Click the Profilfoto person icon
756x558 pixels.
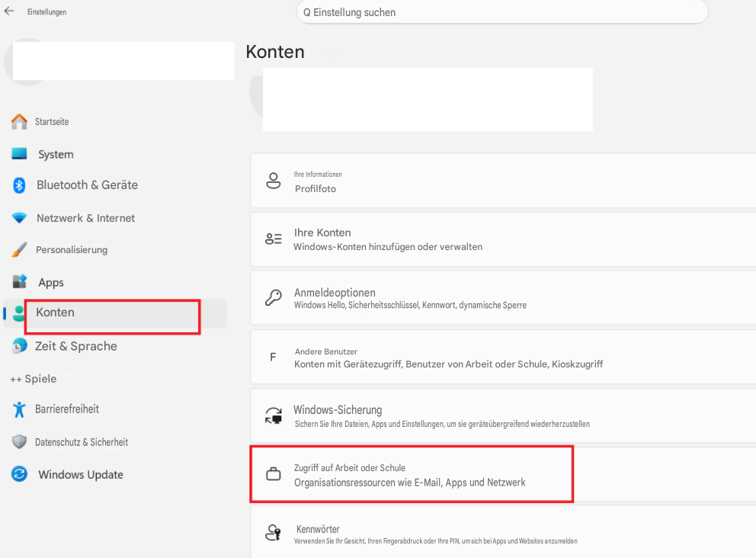(274, 181)
